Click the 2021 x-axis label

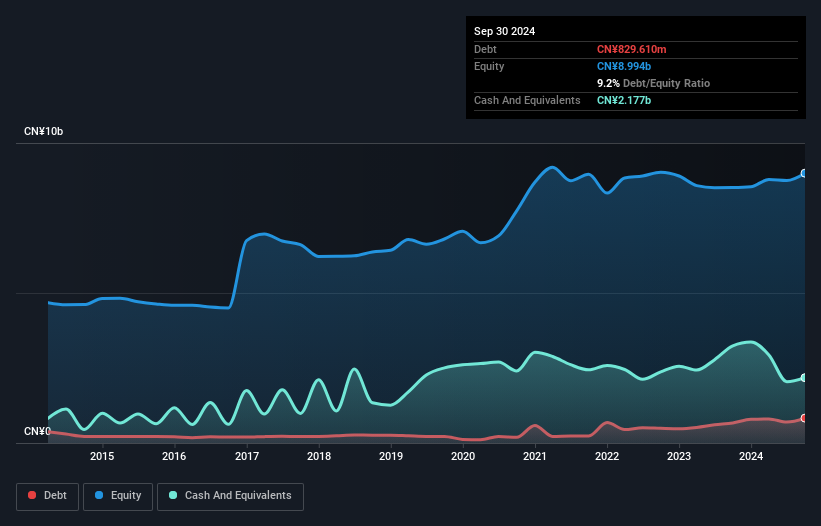[x=535, y=457]
